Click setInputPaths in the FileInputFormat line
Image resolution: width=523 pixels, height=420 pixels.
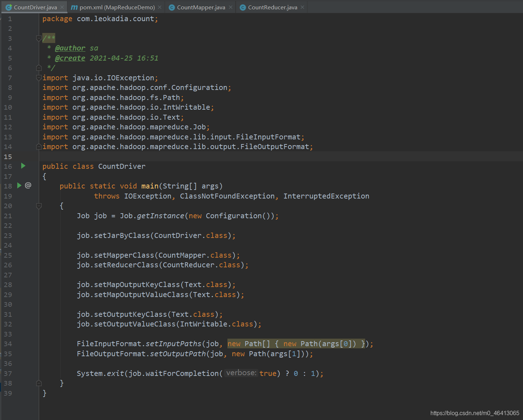[x=174, y=344]
